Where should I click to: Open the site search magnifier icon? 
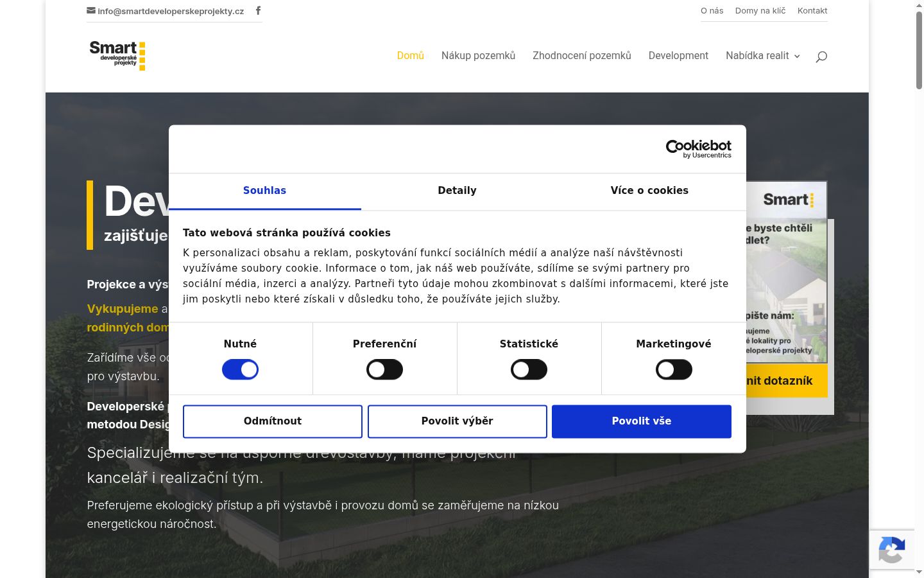(x=821, y=57)
